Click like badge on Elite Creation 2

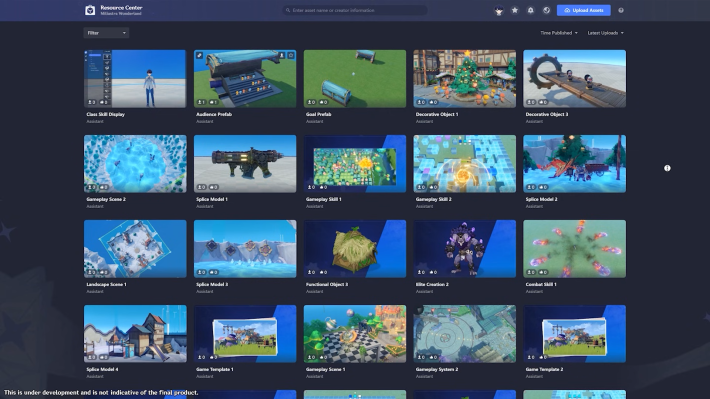point(433,272)
